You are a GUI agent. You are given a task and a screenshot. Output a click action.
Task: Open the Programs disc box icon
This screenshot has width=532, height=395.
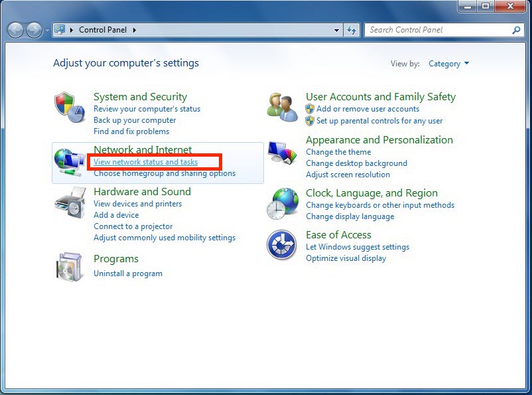(69, 266)
